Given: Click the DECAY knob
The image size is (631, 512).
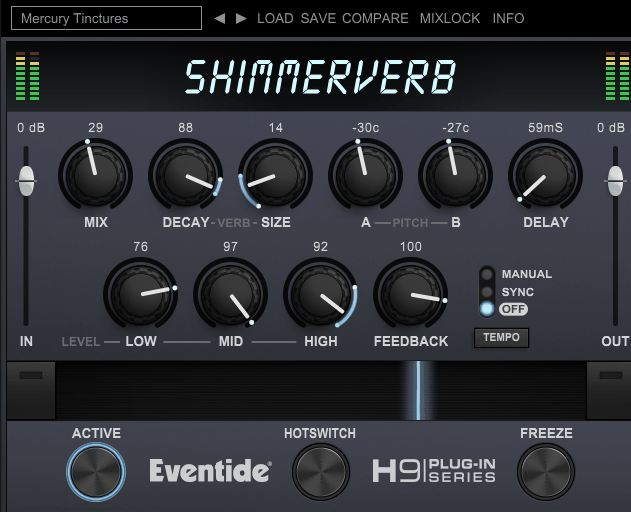Looking at the screenshot, I should click(x=186, y=175).
